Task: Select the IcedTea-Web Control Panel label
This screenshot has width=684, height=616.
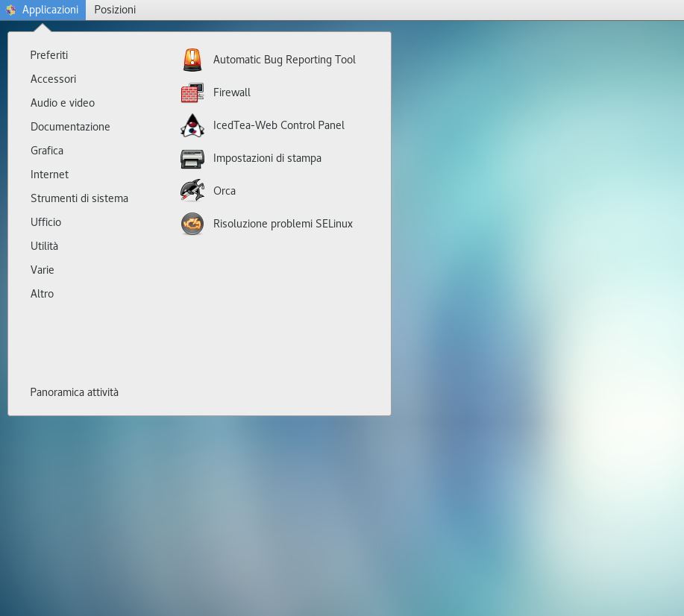Action: click(x=279, y=125)
